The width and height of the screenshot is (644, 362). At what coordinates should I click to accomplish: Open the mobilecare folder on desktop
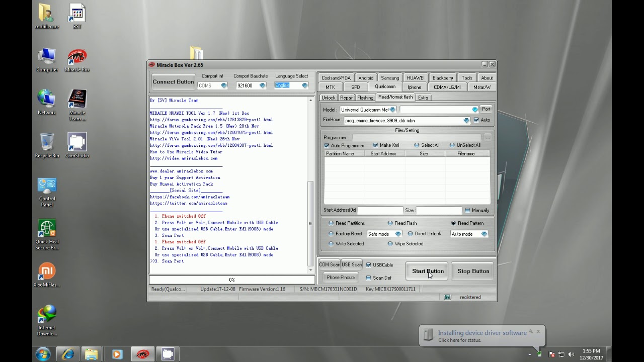(x=47, y=17)
